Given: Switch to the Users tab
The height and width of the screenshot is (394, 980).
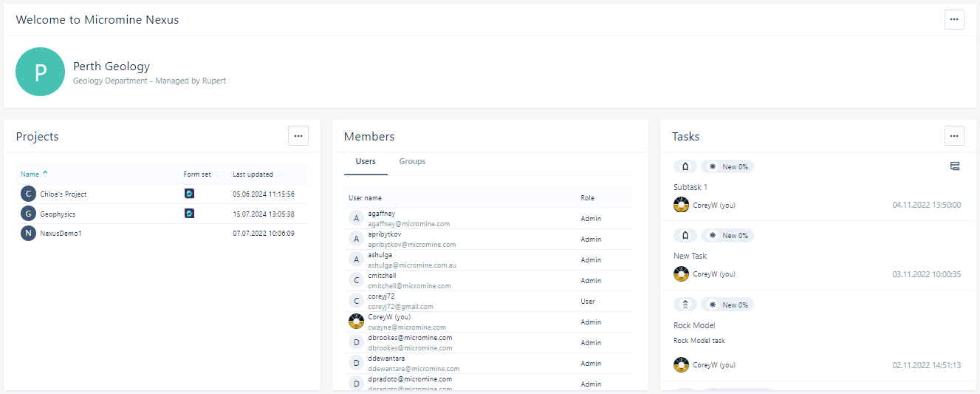Looking at the screenshot, I should [366, 161].
